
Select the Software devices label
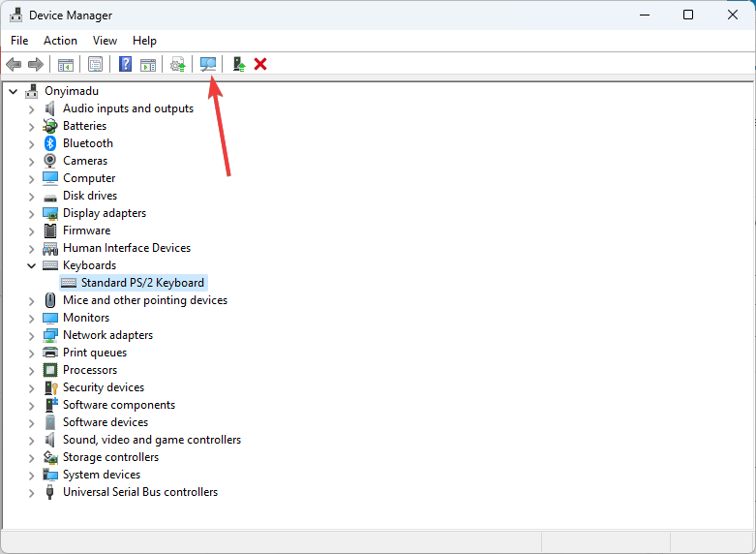click(x=106, y=422)
